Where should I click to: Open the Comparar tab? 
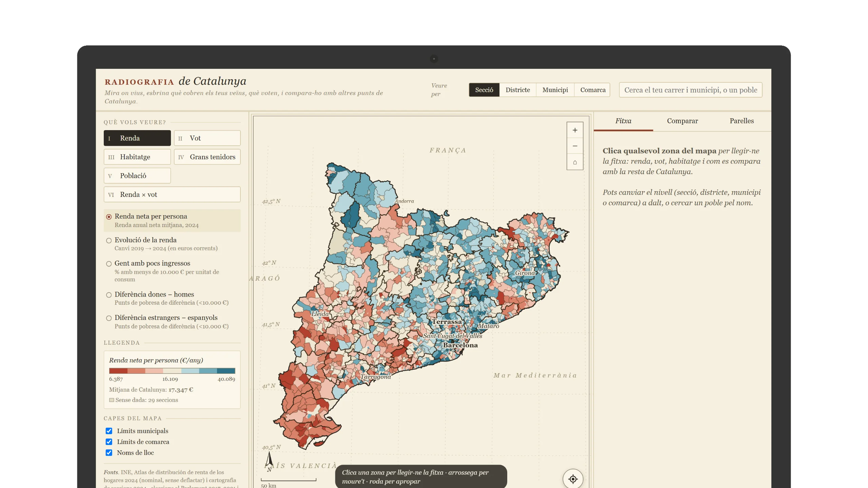coord(682,121)
